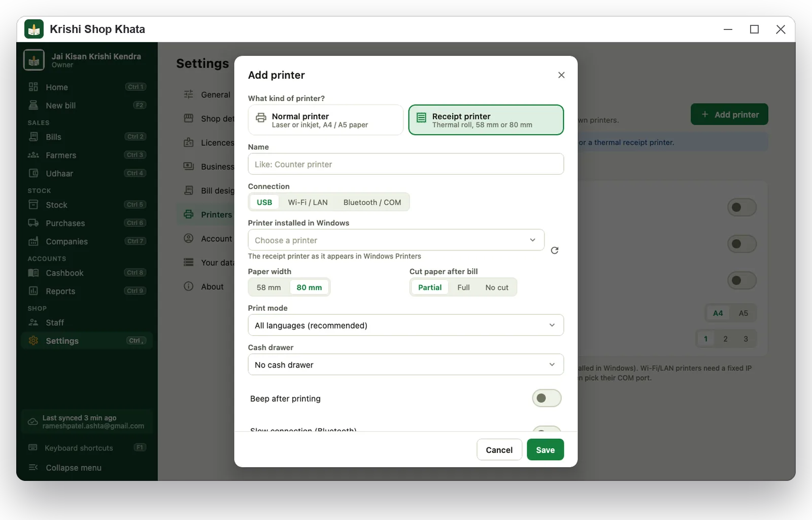Click the Settings gear icon

[x=33, y=341]
